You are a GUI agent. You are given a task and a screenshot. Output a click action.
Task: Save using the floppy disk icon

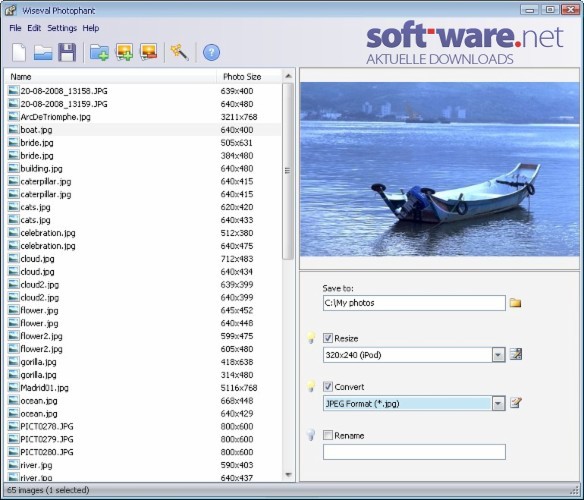pyautogui.click(x=67, y=52)
